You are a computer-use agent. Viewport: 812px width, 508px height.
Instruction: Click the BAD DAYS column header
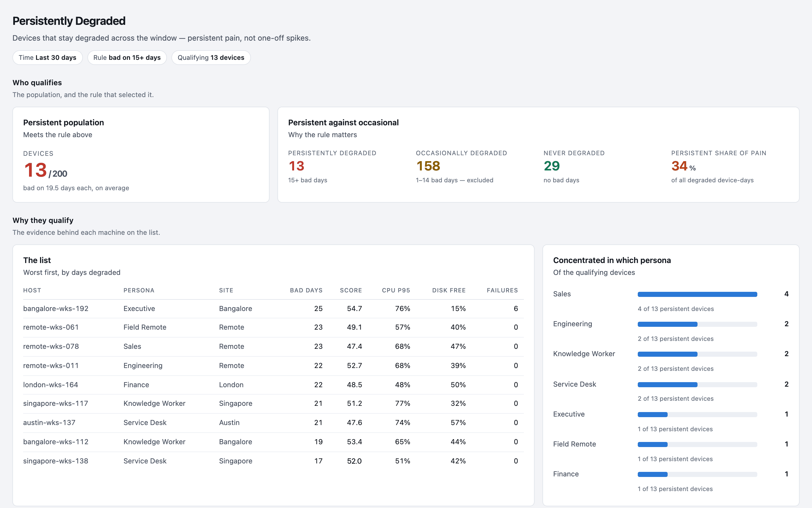(306, 290)
